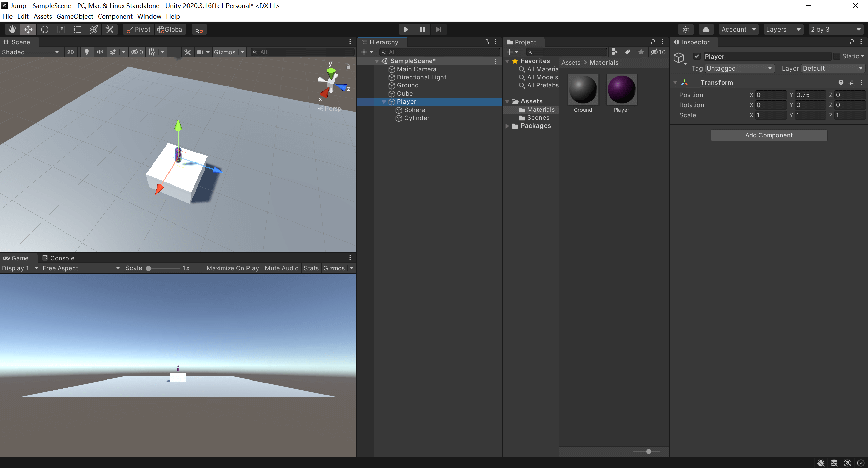This screenshot has height=468, width=868.
Task: Toggle Maximize On Play
Action: click(x=233, y=268)
